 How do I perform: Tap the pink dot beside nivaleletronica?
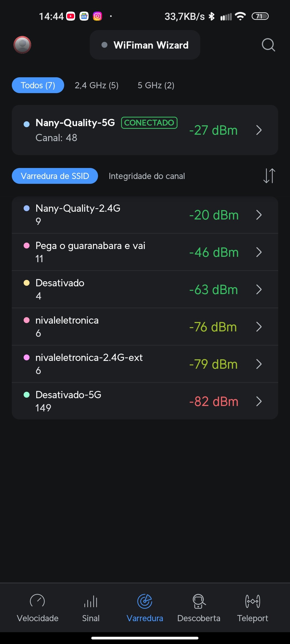coord(27,320)
